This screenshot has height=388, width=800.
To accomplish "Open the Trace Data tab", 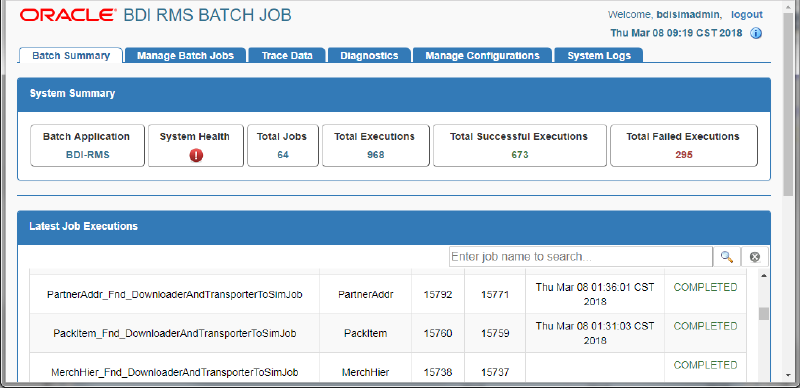I will (287, 56).
